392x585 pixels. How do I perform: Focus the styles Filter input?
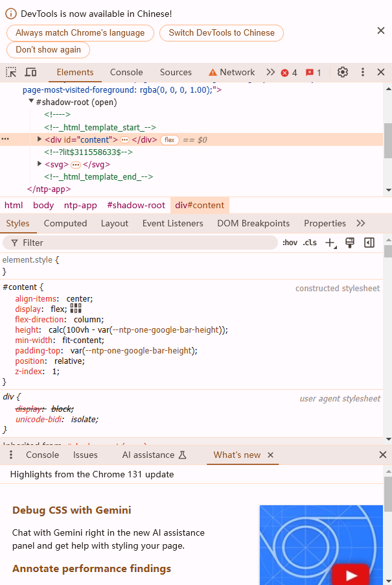coord(140,243)
